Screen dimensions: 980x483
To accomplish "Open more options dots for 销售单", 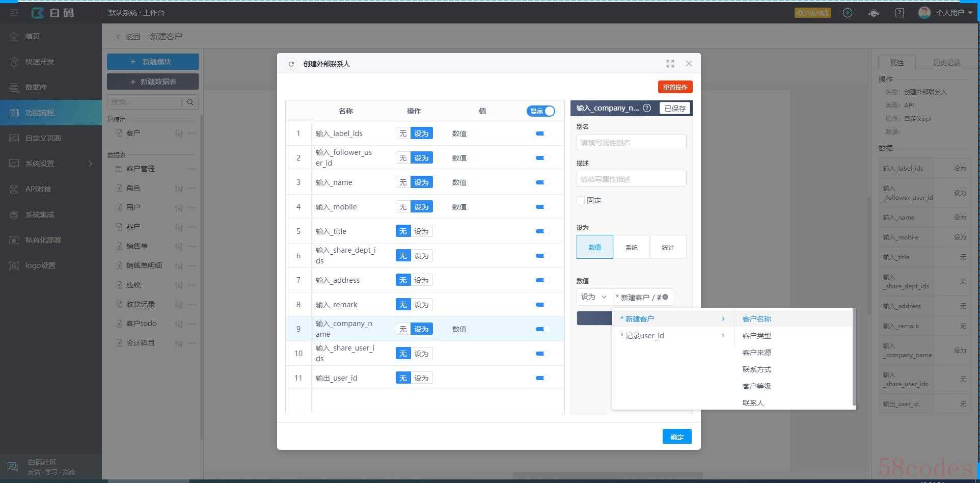I will click(x=192, y=246).
